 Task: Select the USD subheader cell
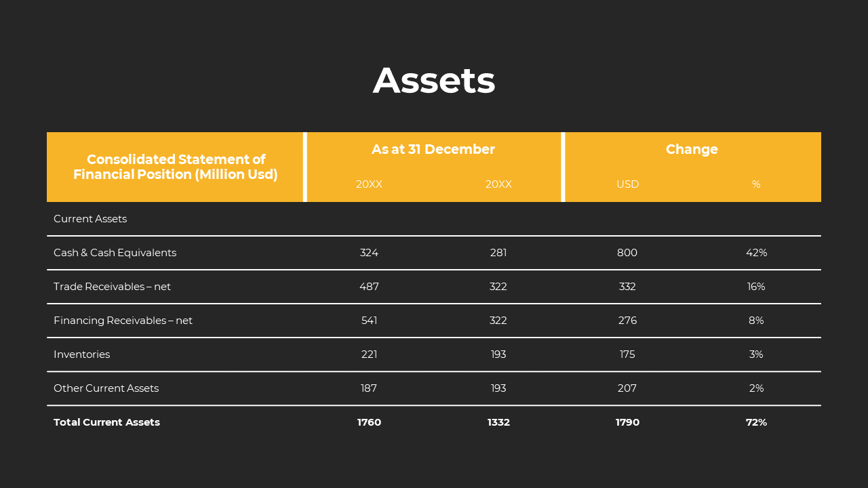[628, 184]
